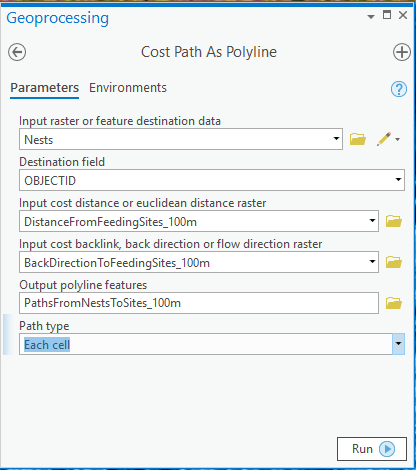Select the Parameters tab
This screenshot has width=416, height=470.
click(45, 88)
